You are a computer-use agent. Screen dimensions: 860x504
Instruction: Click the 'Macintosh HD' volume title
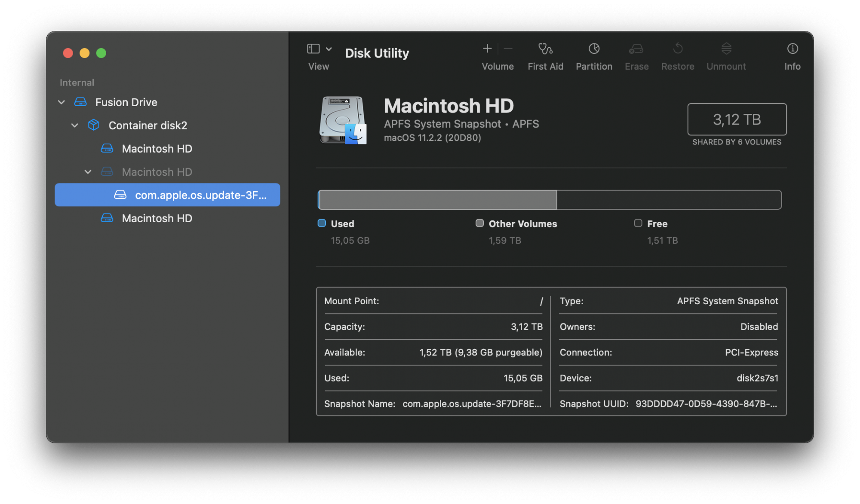449,106
